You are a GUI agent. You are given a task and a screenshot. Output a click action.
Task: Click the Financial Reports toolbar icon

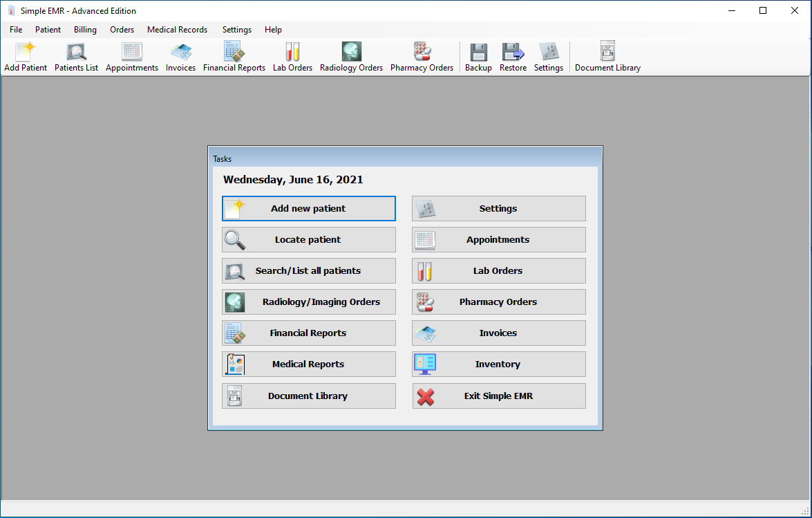pyautogui.click(x=234, y=55)
